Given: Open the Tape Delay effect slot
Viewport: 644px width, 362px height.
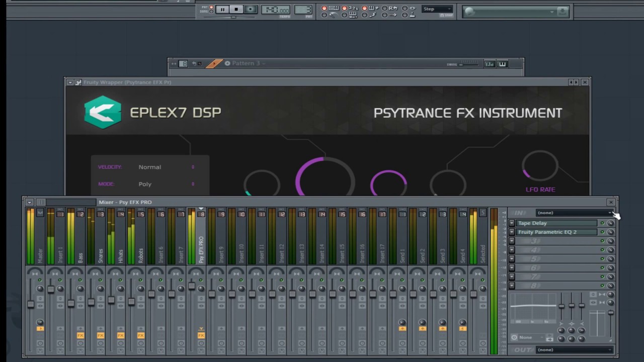Looking at the screenshot, I should [x=557, y=223].
